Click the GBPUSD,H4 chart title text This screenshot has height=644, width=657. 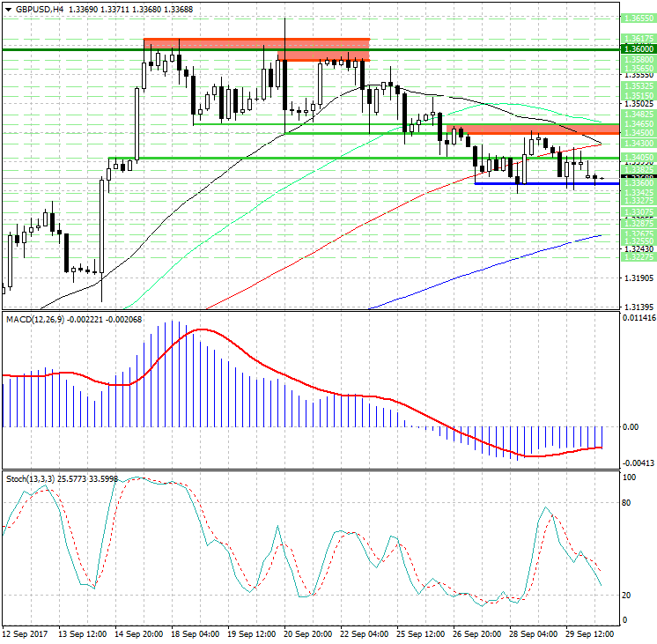(x=40, y=9)
